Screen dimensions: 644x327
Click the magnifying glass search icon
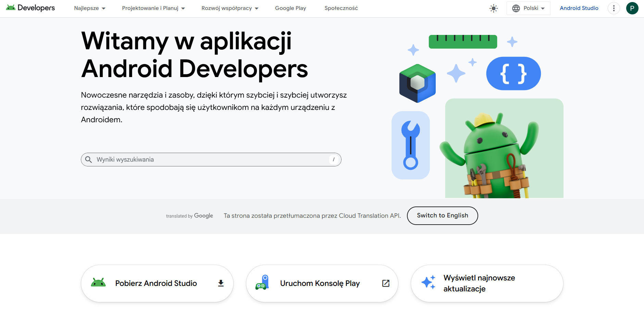88,160
